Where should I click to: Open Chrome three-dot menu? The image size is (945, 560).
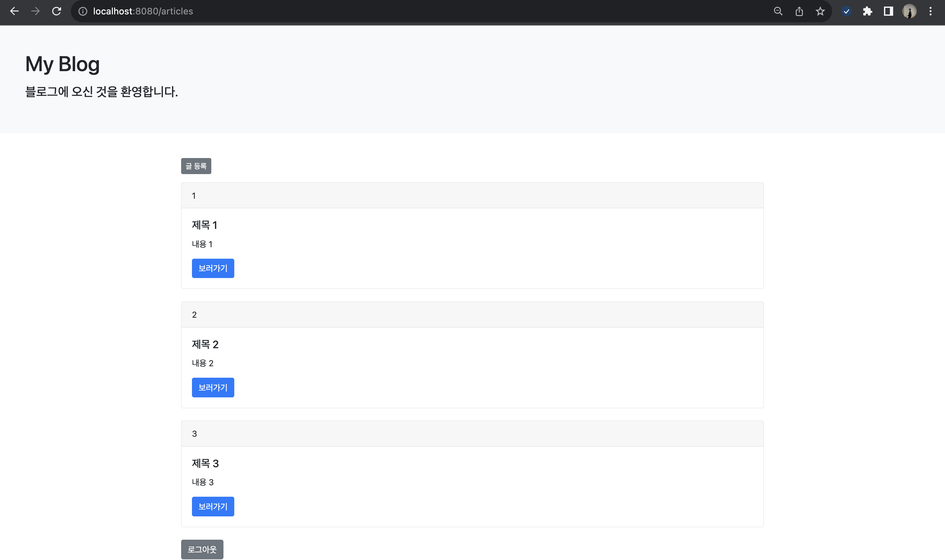pyautogui.click(x=931, y=11)
